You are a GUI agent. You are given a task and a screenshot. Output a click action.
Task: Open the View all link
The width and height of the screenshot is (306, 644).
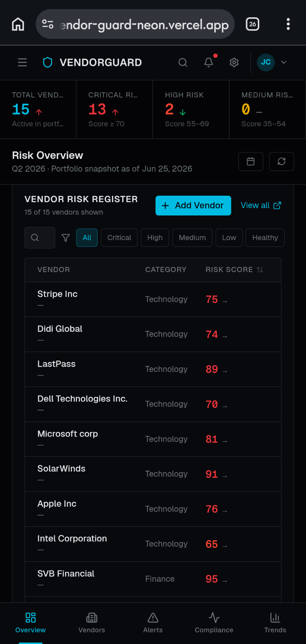(x=261, y=206)
